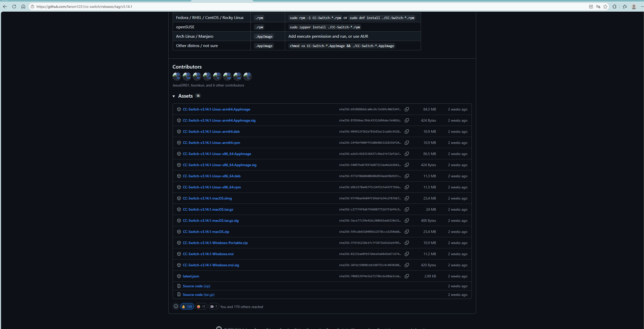Image resolution: width=644 pixels, height=329 pixels.
Task: Copy sha256 for macOS.dmg
Action: [x=407, y=198]
